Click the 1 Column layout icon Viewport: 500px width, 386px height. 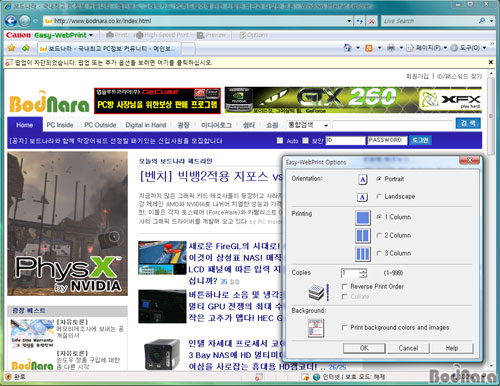tap(363, 218)
